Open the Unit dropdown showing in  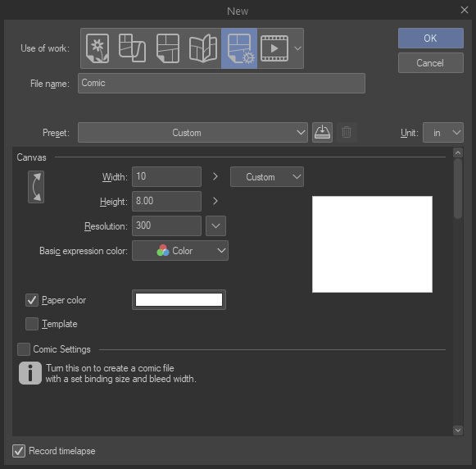[443, 133]
